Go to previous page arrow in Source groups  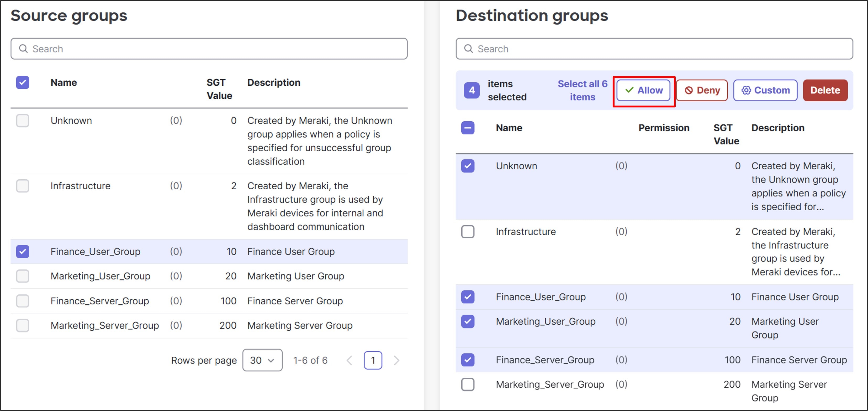(x=350, y=360)
